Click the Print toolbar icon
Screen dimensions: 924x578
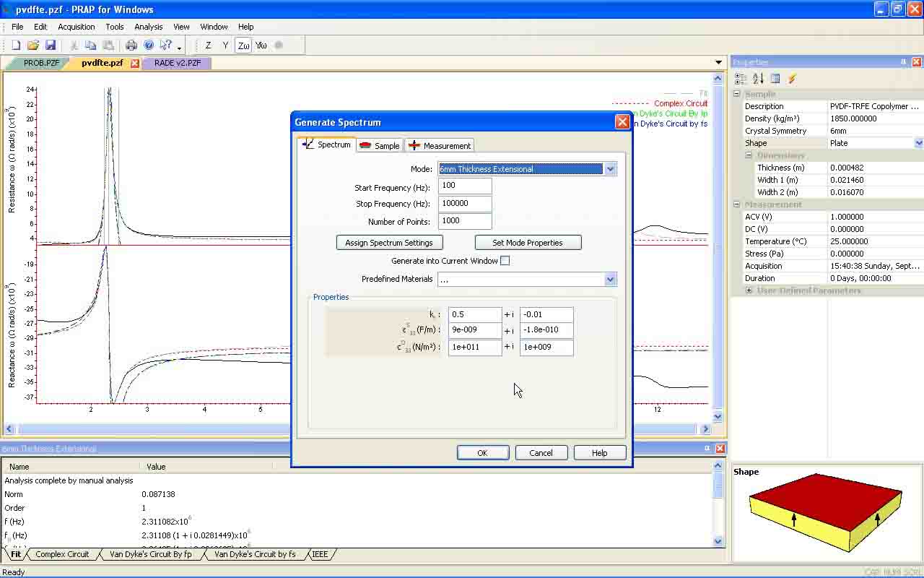[131, 46]
